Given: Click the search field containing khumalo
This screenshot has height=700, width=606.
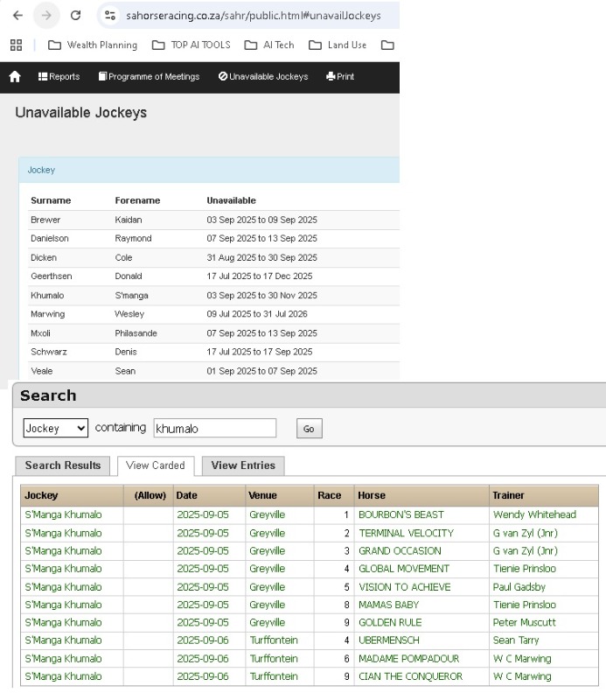Looking at the screenshot, I should (x=214, y=428).
